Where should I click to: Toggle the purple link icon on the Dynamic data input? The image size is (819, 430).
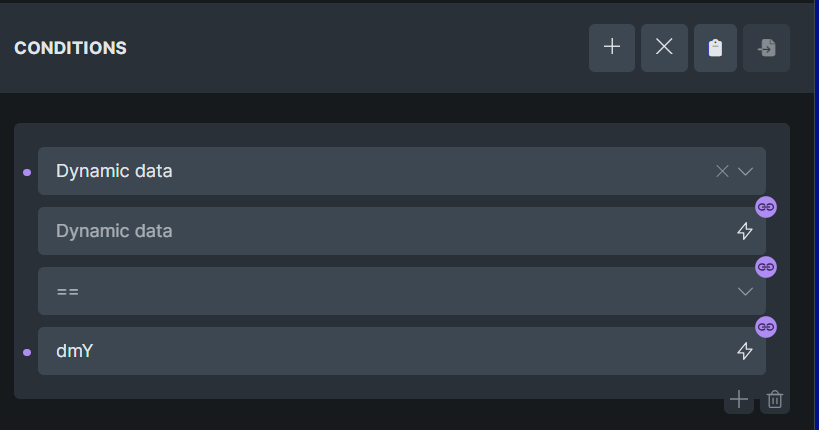pyautogui.click(x=766, y=207)
